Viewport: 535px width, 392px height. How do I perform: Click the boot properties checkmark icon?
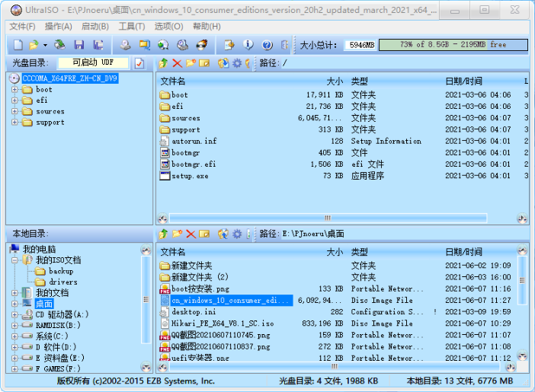[139, 63]
